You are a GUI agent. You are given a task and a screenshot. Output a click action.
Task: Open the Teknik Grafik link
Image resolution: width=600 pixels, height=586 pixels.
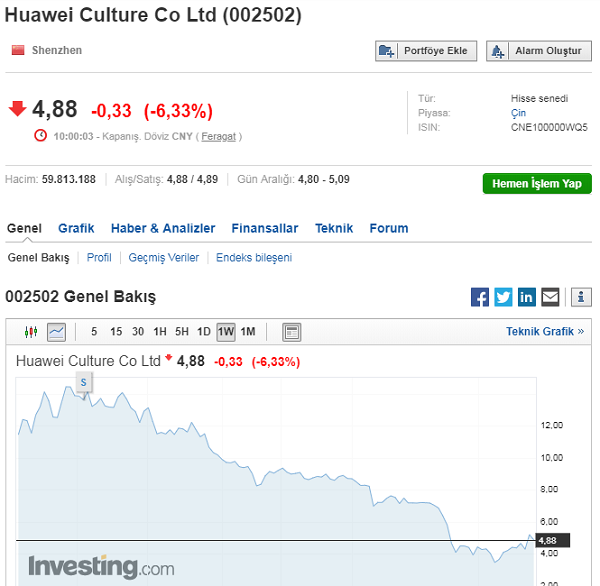point(545,331)
